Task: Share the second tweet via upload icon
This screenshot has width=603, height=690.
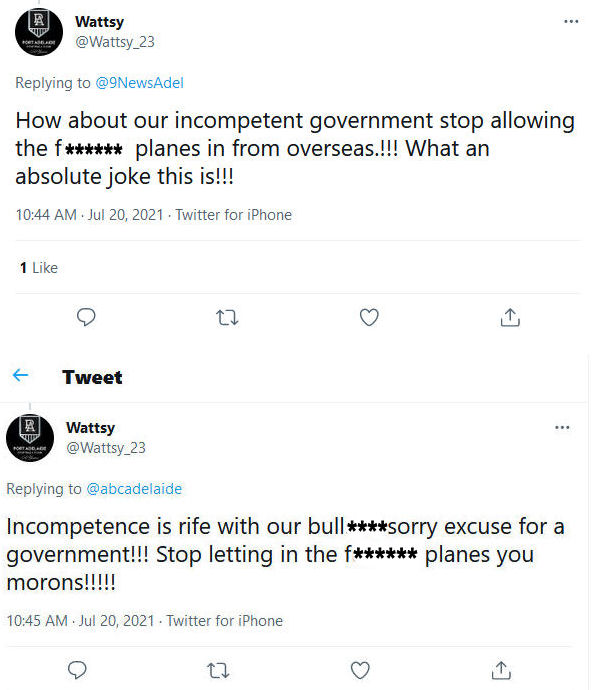Action: point(502,669)
